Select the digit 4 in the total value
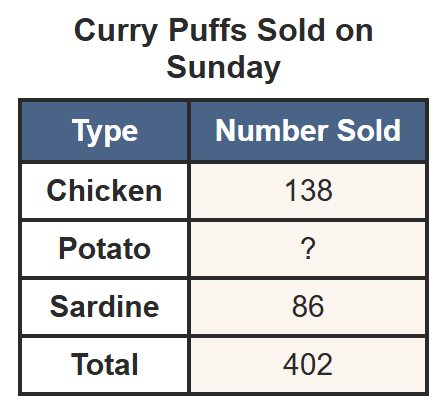This screenshot has width=447, height=414. point(290,364)
